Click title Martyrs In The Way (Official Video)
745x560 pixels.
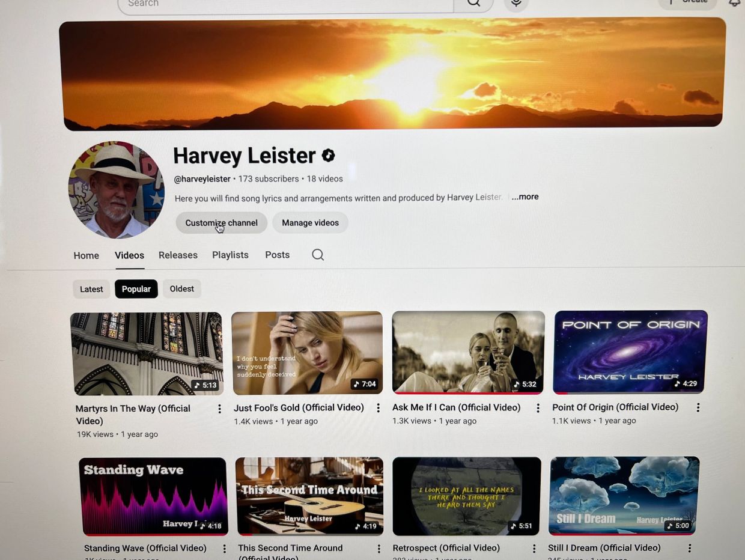pos(133,415)
